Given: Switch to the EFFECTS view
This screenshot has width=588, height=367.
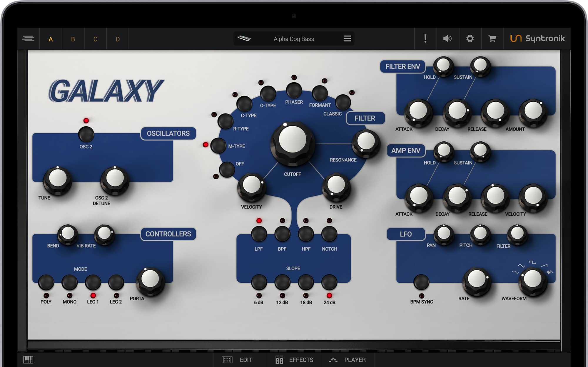Looking at the screenshot, I should coord(294,360).
